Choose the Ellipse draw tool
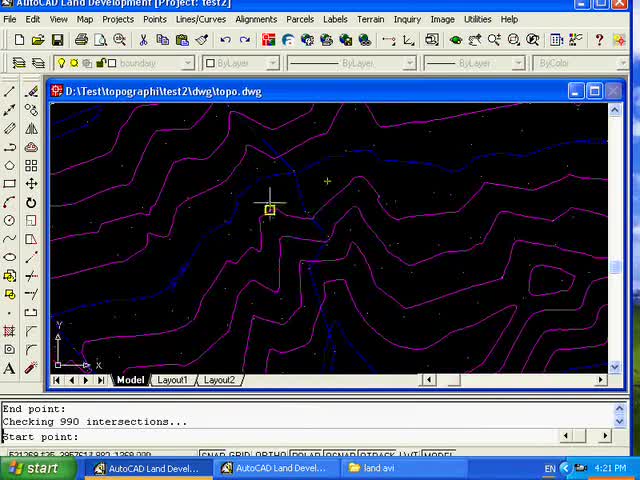Viewport: 640px width, 480px height. (x=9, y=257)
